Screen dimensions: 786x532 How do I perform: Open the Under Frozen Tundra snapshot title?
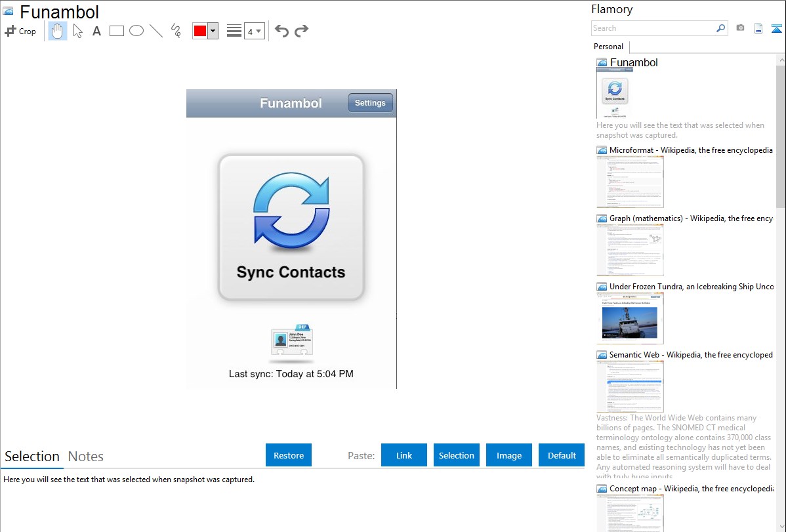pos(692,286)
